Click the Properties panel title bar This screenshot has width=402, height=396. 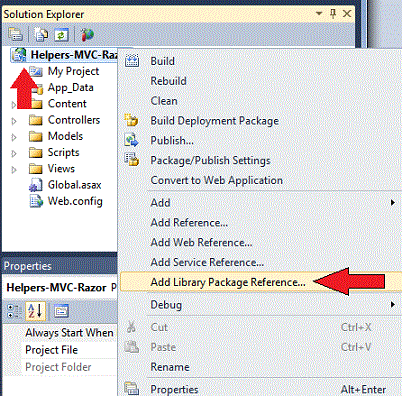coord(60,266)
